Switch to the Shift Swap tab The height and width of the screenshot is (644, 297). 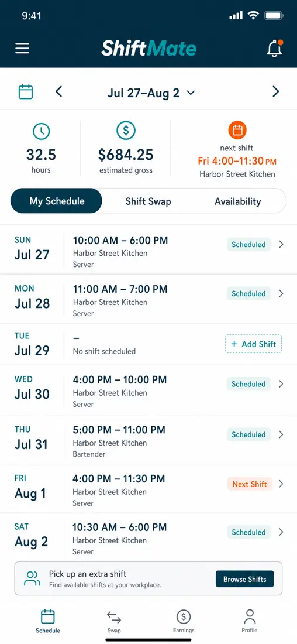[x=148, y=201]
